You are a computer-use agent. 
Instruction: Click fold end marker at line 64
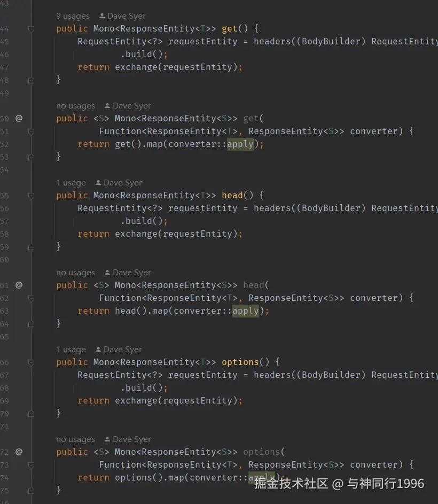[x=31, y=324]
